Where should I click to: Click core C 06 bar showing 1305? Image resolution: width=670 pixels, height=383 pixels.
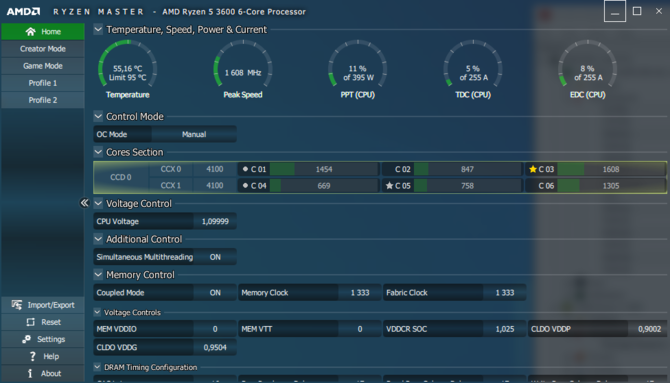coord(611,186)
